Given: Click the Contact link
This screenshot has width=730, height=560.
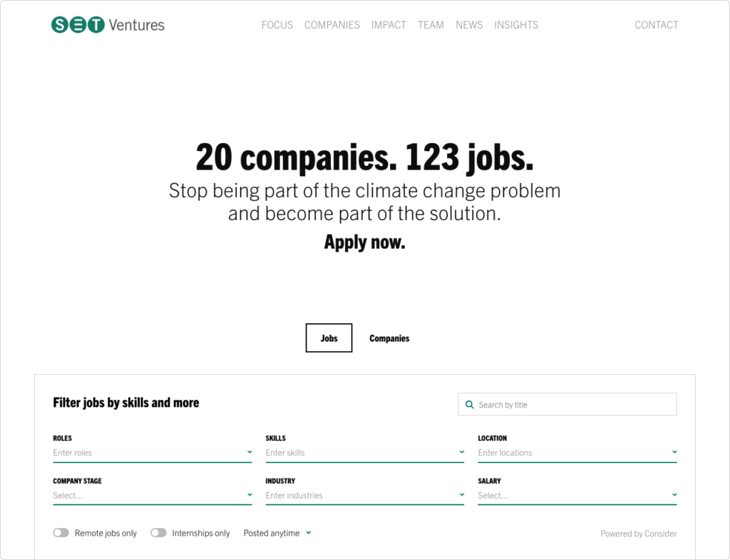Looking at the screenshot, I should [x=656, y=25].
